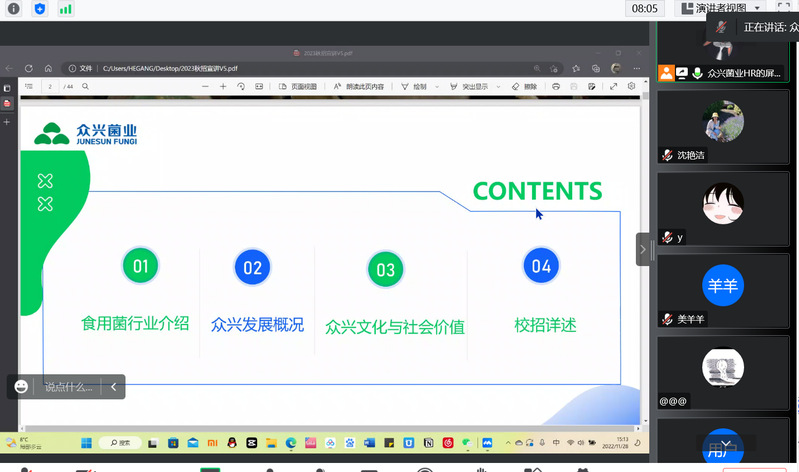Viewport: 799px width, 472px height.
Task: Collapse the participant video panel arrow
Action: pyautogui.click(x=643, y=249)
